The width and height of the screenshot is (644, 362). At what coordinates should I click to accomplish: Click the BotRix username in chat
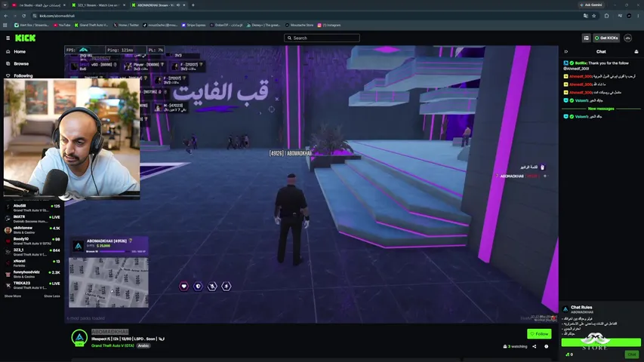point(581,63)
